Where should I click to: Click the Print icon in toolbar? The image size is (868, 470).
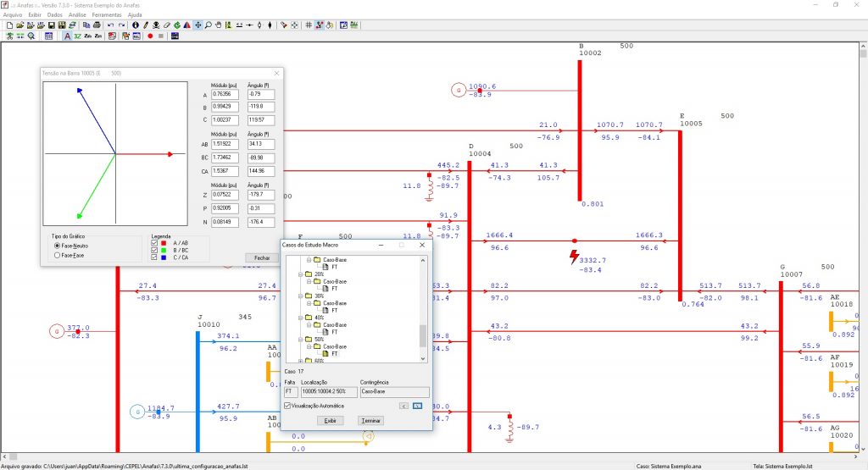pyautogui.click(x=97, y=25)
